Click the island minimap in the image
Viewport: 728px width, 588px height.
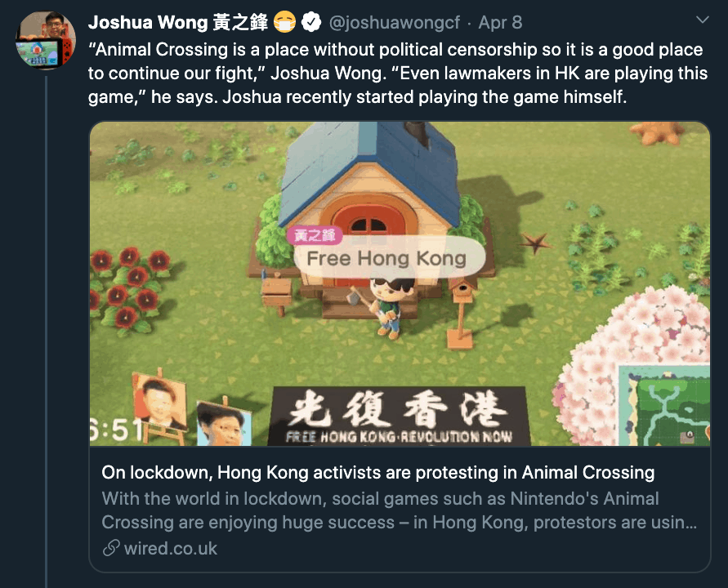[664, 405]
